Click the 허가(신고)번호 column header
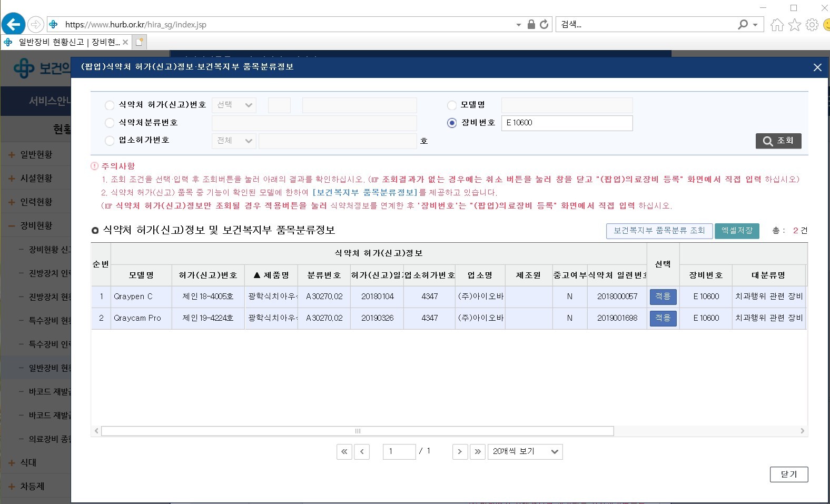The image size is (830, 504). (x=208, y=275)
